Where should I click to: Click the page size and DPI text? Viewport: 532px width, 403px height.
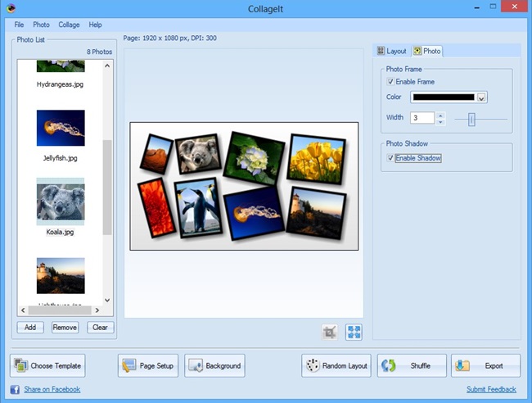(x=169, y=38)
